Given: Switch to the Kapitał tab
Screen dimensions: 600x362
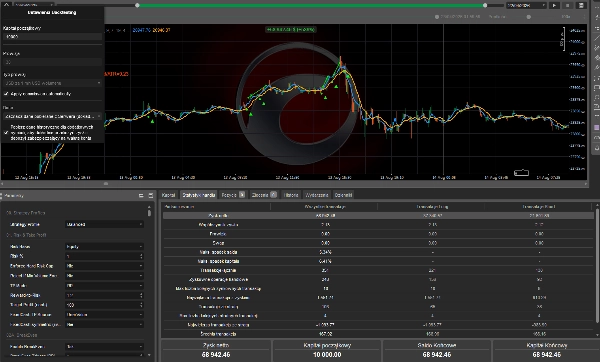Looking at the screenshot, I should 168,195.
